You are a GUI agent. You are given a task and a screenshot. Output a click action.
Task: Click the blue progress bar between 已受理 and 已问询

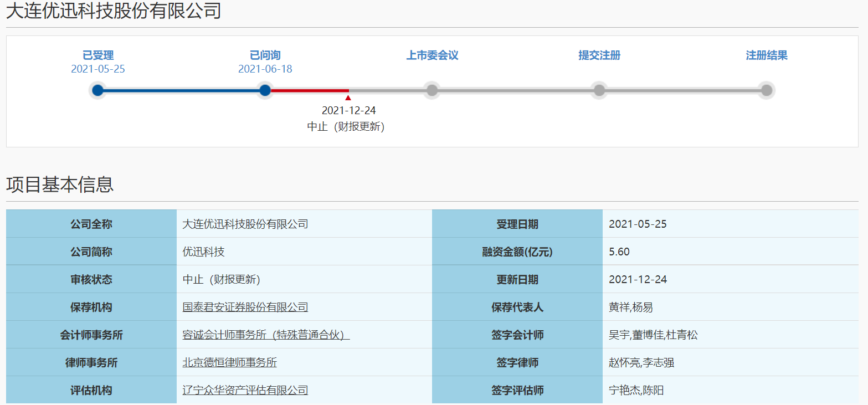click(x=182, y=90)
